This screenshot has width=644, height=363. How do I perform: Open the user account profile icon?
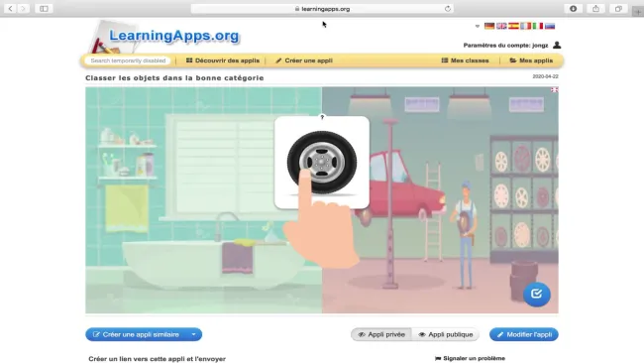coord(557,45)
